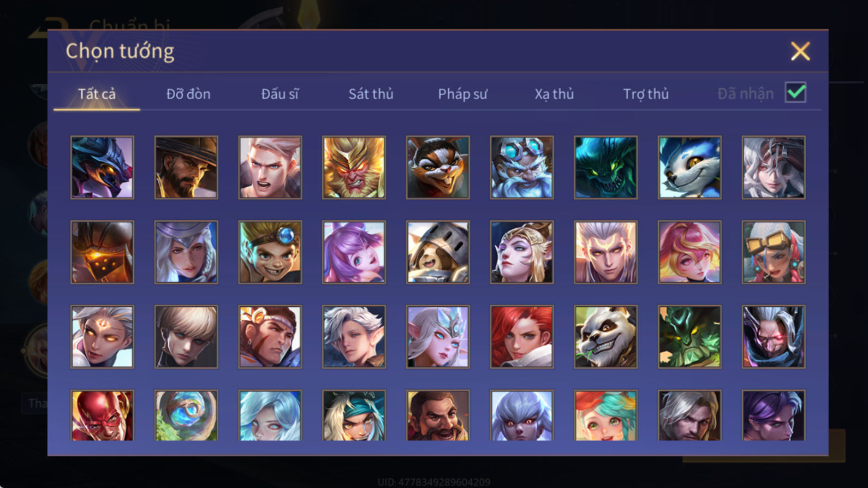This screenshot has width=868, height=488.
Task: Choose the red-masked speedster hero
Action: click(102, 415)
